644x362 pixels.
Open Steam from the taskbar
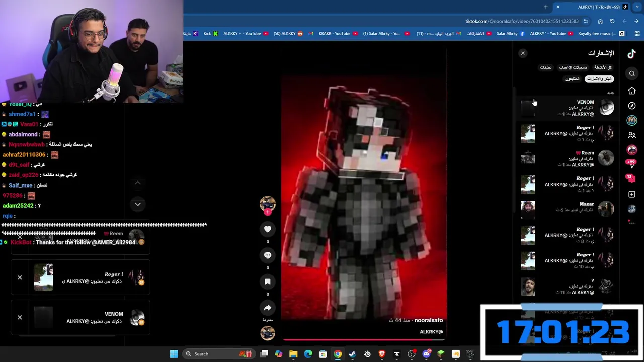point(352,354)
